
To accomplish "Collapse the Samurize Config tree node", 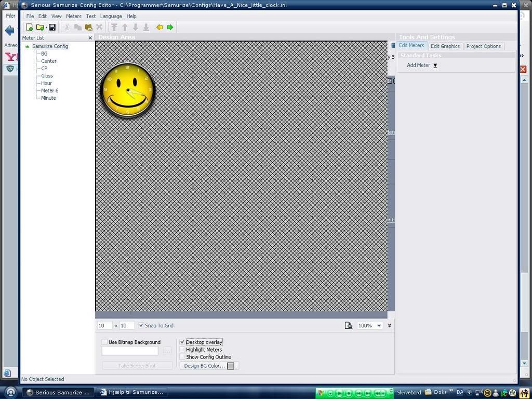I will pos(27,46).
